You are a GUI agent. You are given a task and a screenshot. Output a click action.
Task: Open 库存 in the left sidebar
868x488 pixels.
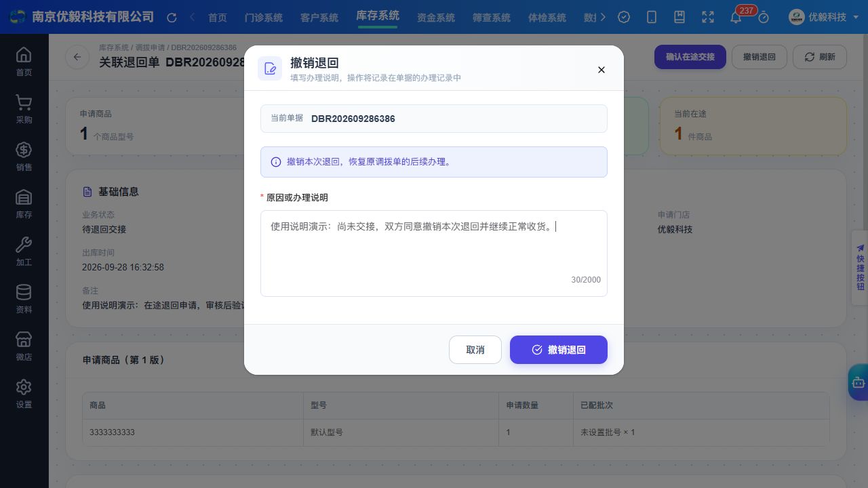pos(24,204)
